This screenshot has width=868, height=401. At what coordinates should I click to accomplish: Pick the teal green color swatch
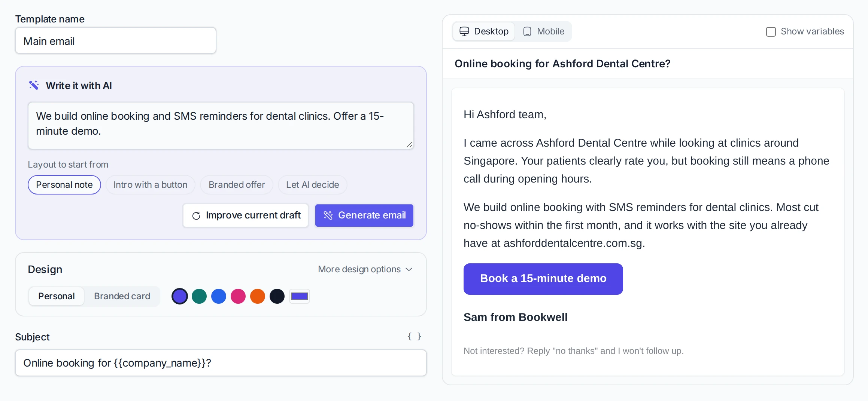[x=199, y=296]
